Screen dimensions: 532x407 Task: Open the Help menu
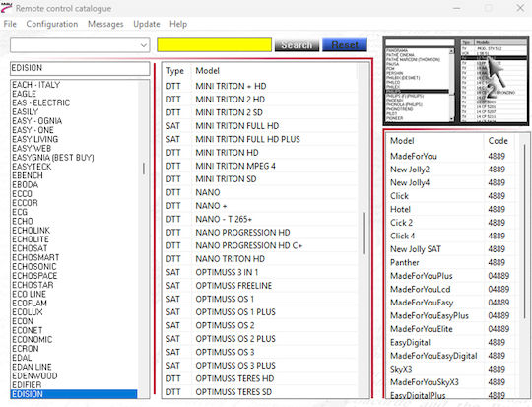(x=178, y=24)
